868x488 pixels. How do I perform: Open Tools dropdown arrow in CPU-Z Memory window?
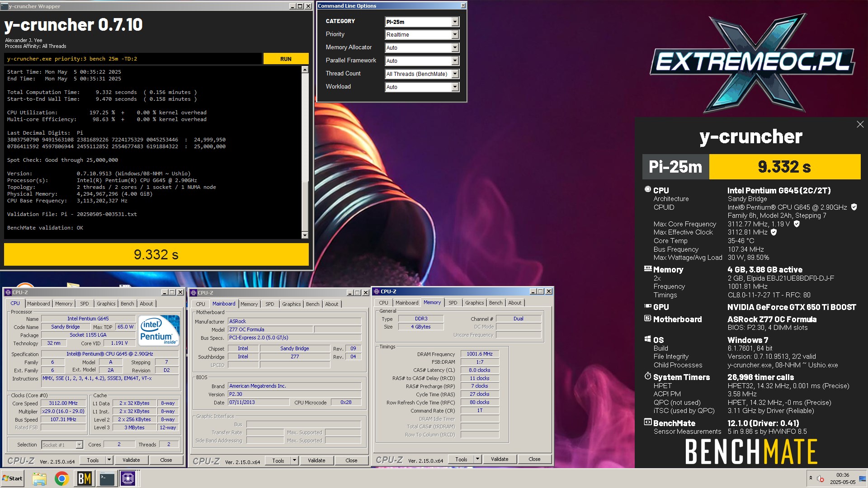click(477, 459)
